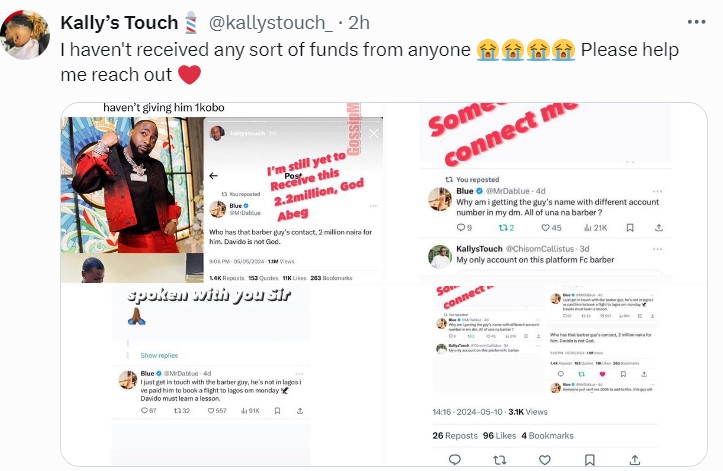Like Blue's tweet showing 557 likes
The width and height of the screenshot is (723, 471).
click(x=217, y=411)
